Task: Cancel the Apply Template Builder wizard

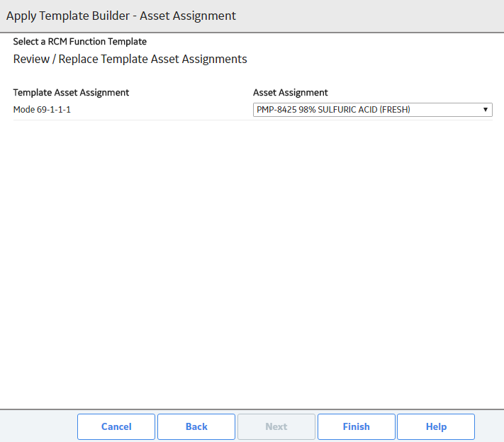Action: tap(116, 426)
